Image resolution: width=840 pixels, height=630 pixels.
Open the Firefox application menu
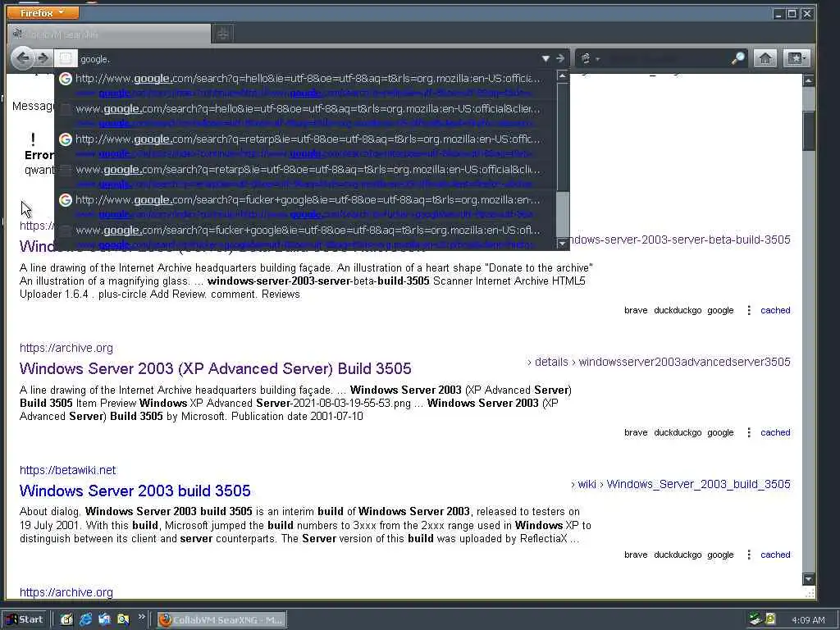(43, 12)
